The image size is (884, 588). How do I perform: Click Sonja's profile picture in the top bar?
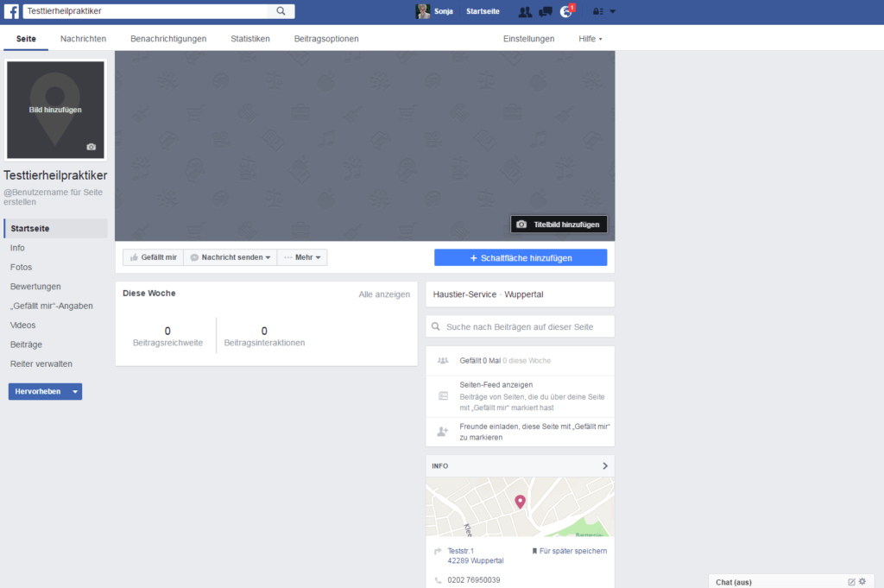[423, 11]
